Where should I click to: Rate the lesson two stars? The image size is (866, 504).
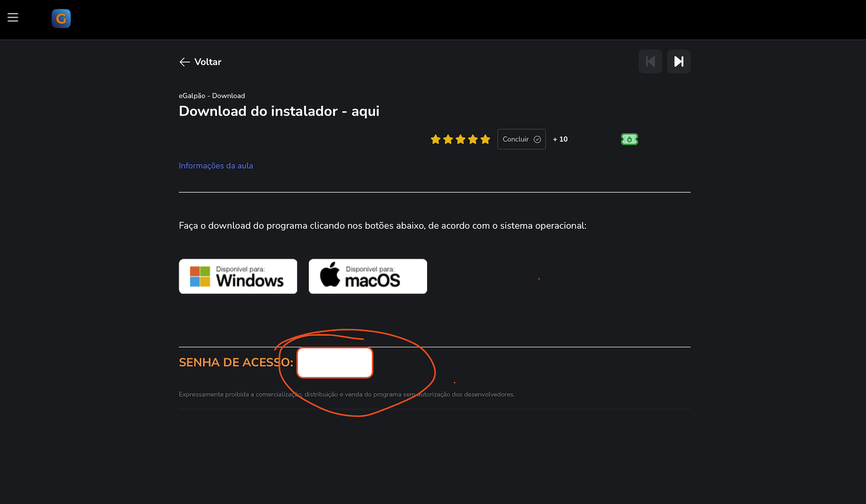(x=448, y=139)
